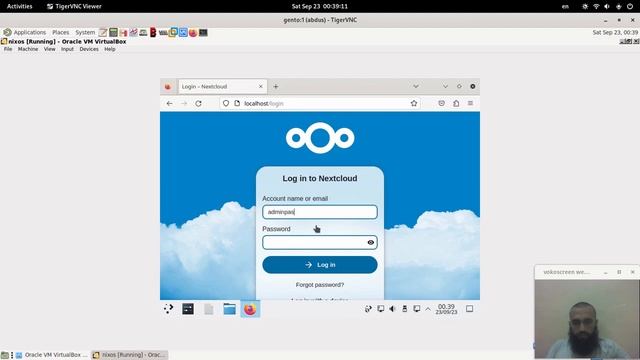Launch Firefox from remote panel launcher
The height and width of the screenshot is (360, 640).
[193, 33]
